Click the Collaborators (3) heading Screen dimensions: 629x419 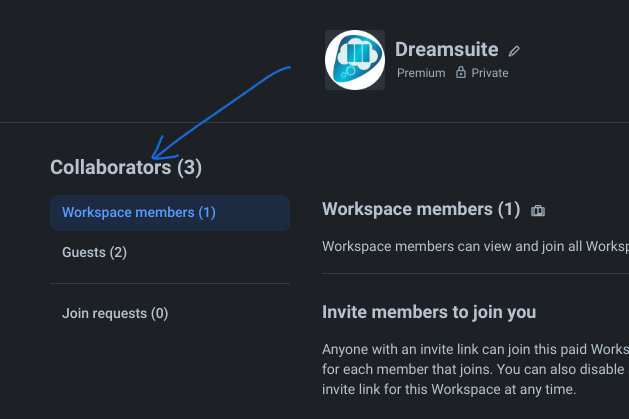pos(126,168)
